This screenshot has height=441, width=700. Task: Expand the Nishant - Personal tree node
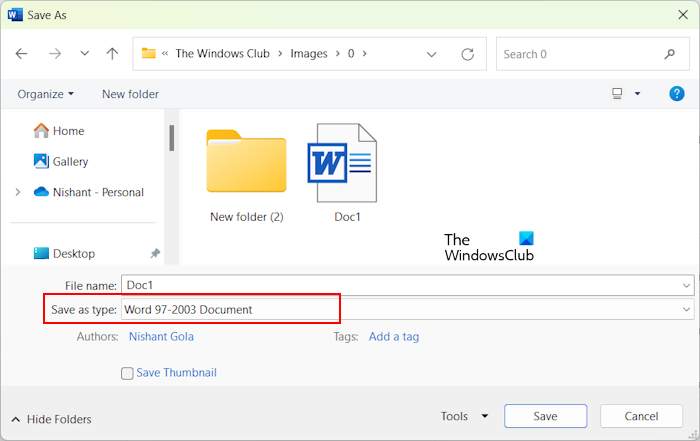point(17,192)
